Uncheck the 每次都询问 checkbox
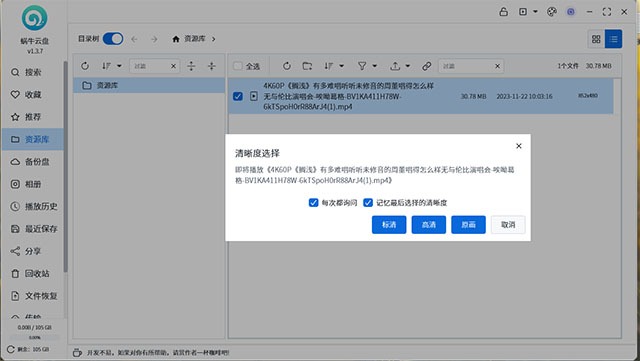640x361 pixels. tap(313, 203)
